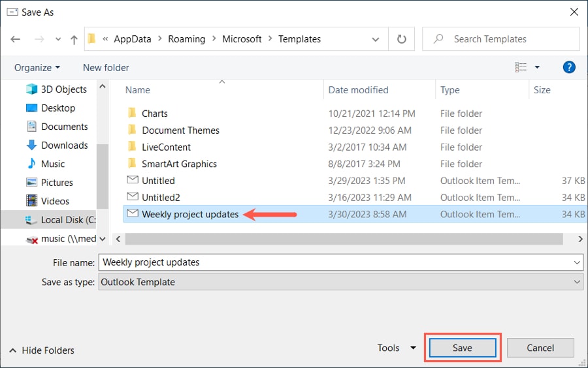
Task: Refresh the Templates folder view
Action: 401,39
